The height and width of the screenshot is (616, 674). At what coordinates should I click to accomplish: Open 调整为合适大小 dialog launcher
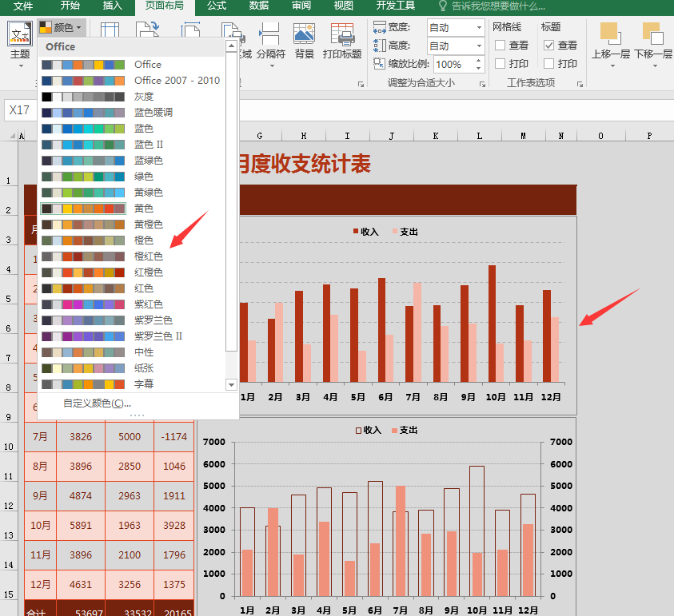(482, 84)
